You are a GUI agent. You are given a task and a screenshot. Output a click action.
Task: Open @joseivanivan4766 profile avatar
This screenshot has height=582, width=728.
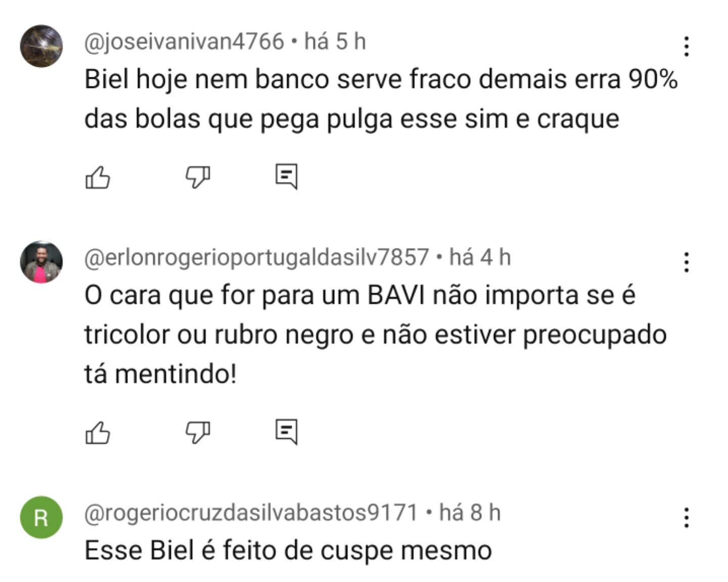(x=41, y=46)
